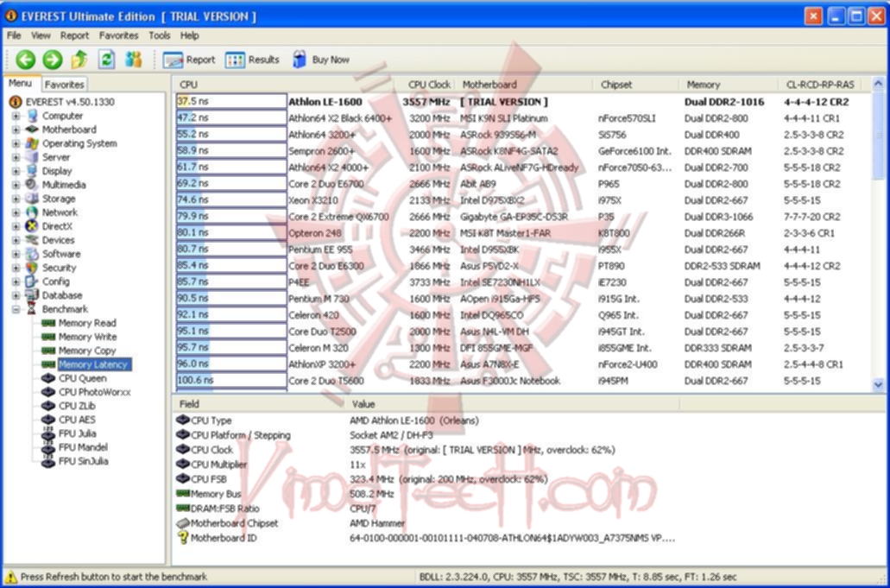Collapse the Benchmark tree node
The height and width of the screenshot is (588, 890).
(x=16, y=309)
